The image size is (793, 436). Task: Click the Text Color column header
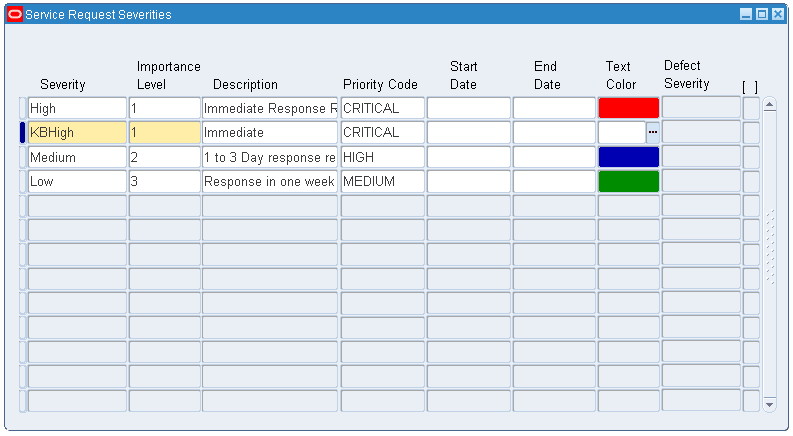click(x=621, y=75)
